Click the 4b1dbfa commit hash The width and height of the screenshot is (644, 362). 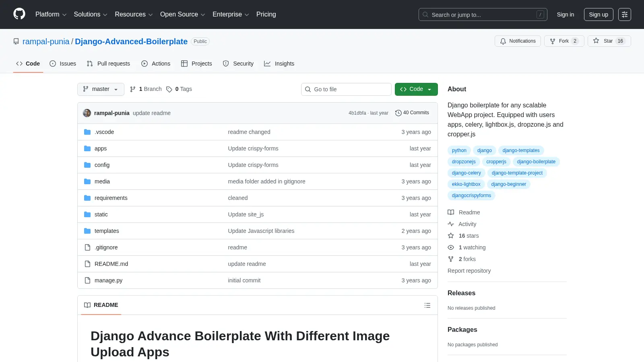coord(357,113)
